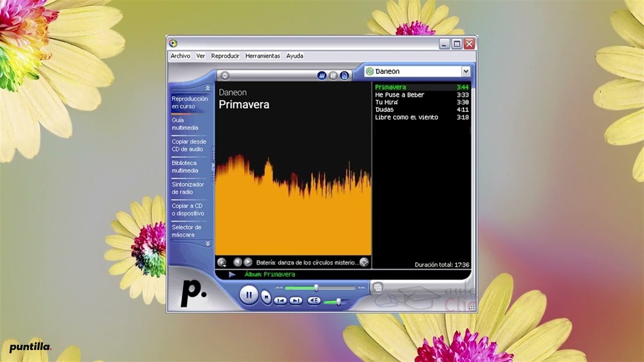Pause the playing song
This screenshot has height=362, width=644.
coord(249,295)
